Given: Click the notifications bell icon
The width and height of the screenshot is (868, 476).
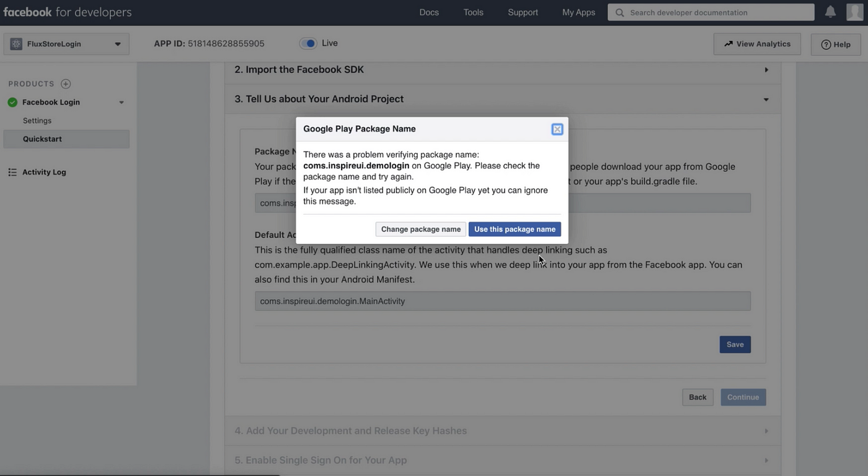Looking at the screenshot, I should 830,12.
